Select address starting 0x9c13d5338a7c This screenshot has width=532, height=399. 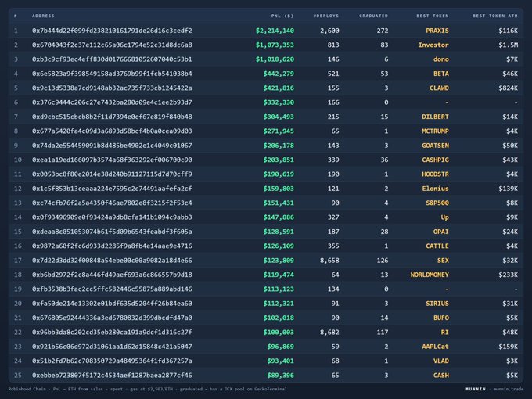tap(112, 88)
